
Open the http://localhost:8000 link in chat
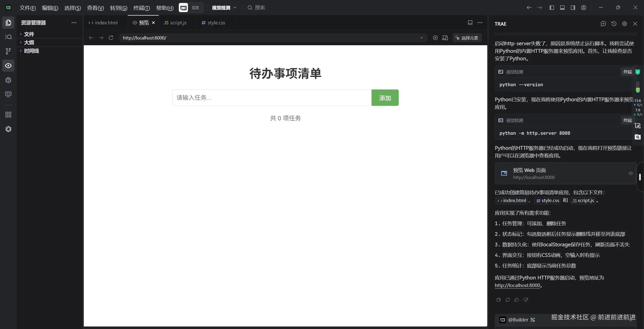[517, 285]
